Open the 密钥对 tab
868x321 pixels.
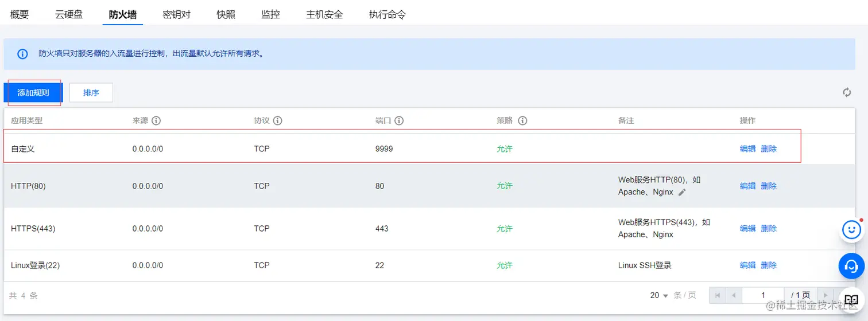pos(177,14)
